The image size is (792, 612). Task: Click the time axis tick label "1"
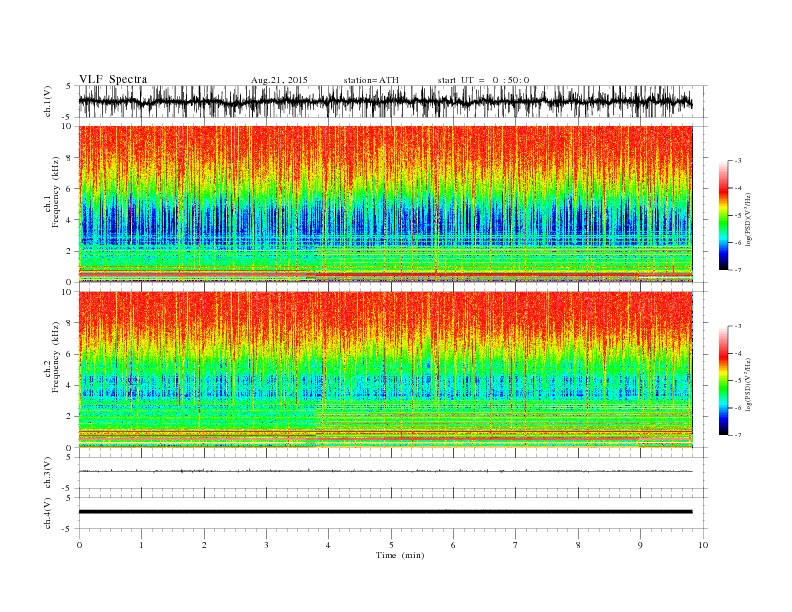(x=141, y=545)
